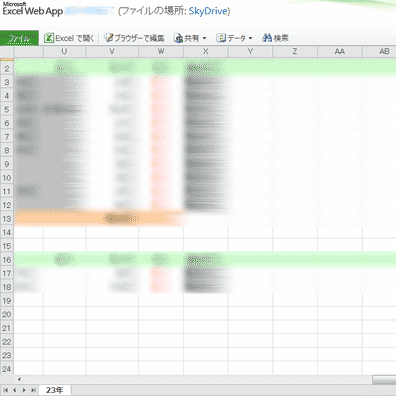
Task: Select column Z header
Action: click(x=295, y=52)
